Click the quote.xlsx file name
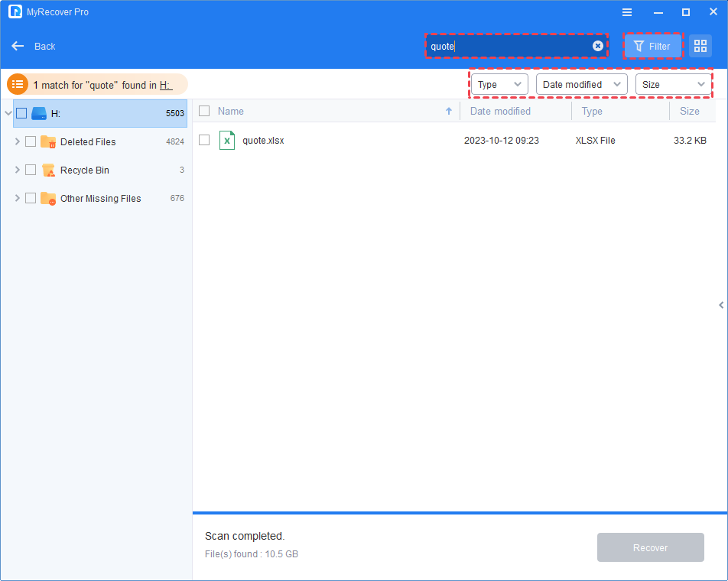The width and height of the screenshot is (728, 581). (263, 140)
